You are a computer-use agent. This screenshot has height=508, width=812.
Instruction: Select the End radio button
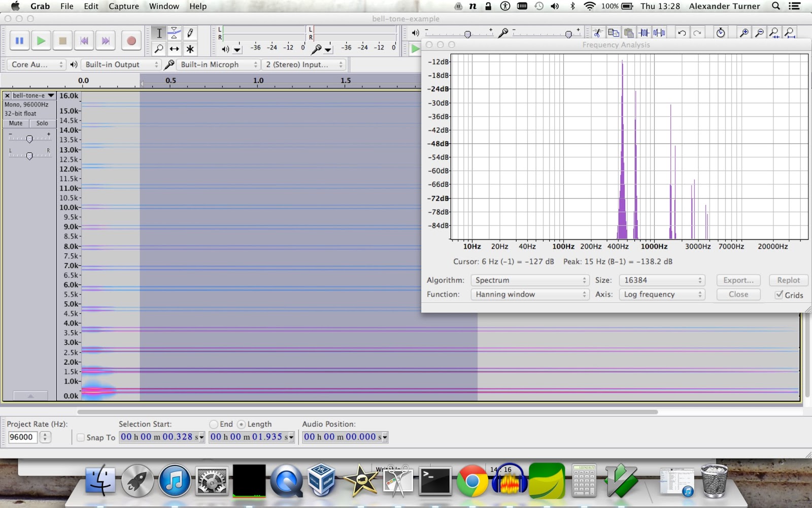pyautogui.click(x=214, y=424)
